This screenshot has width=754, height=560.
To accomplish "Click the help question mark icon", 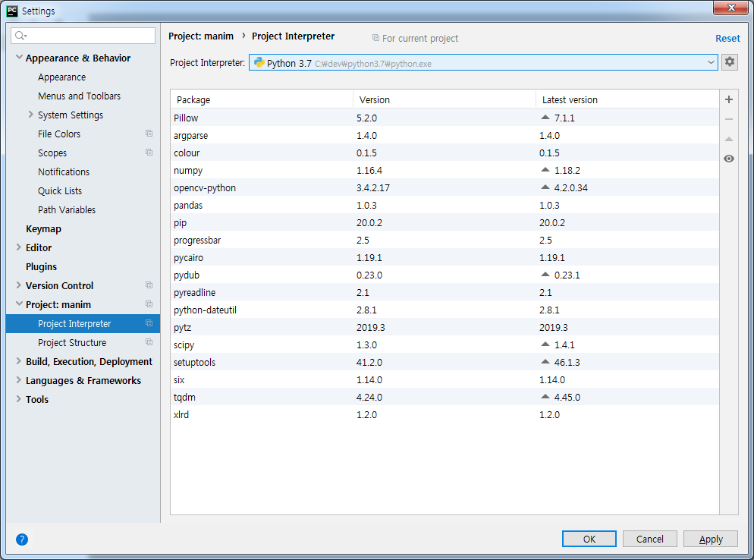I will [22, 540].
